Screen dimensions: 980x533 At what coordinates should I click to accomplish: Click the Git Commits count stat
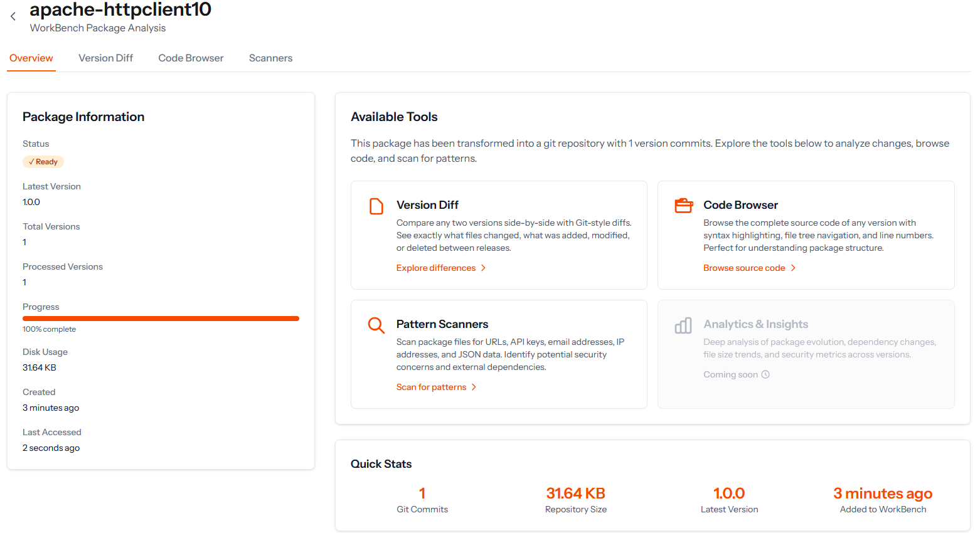point(422,494)
